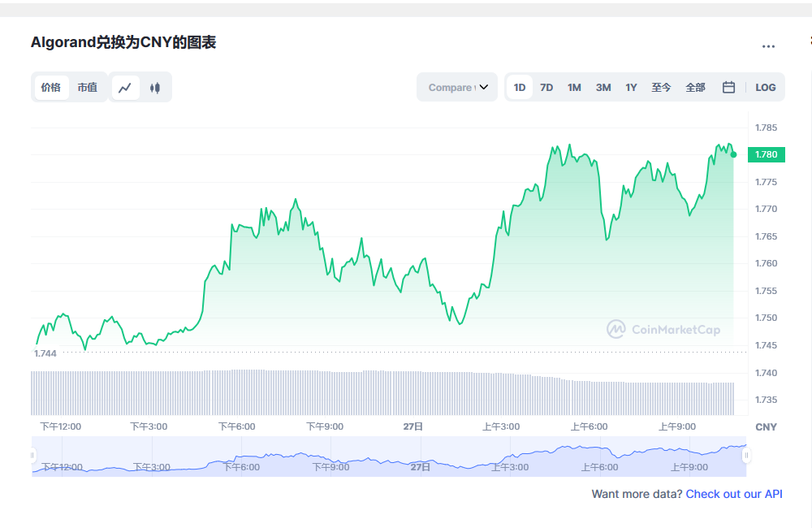Click the 下午3:00 label on main time axis
The height and width of the screenshot is (528, 812).
click(x=149, y=426)
